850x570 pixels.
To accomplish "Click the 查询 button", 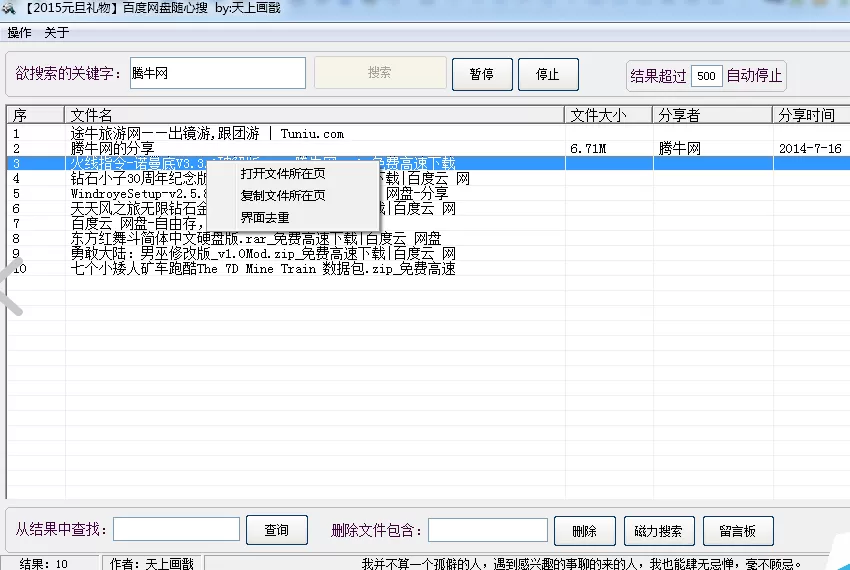I will point(276,530).
